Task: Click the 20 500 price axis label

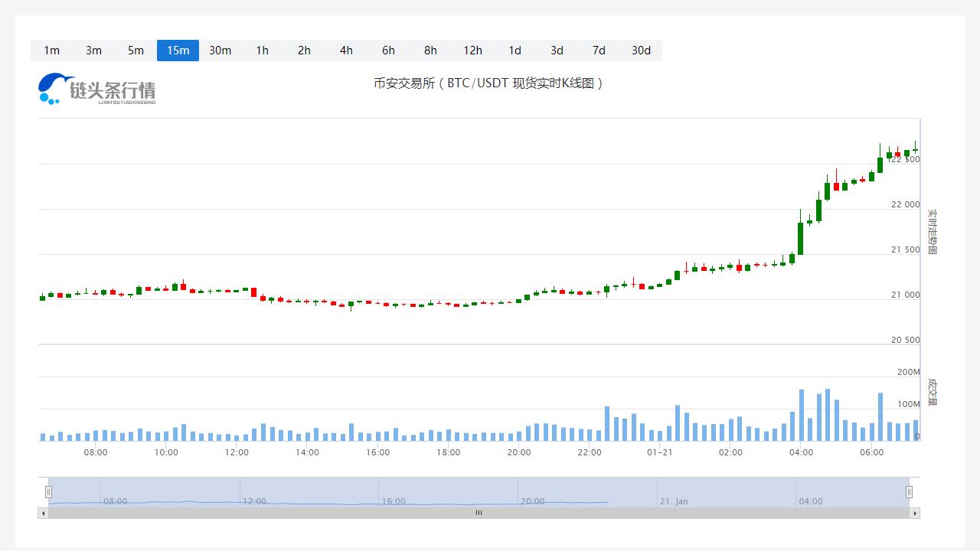Action: (905, 340)
